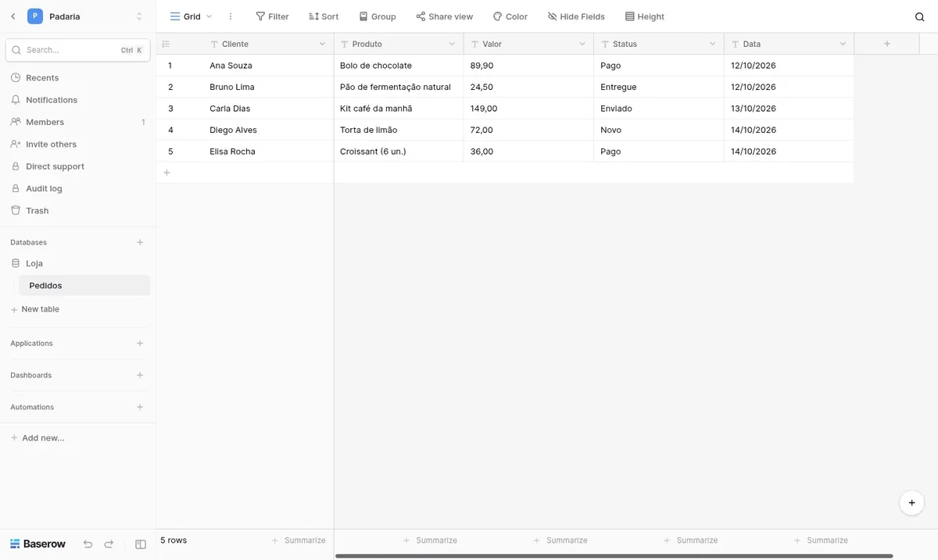Open Hide Fields visibility options

click(576, 16)
